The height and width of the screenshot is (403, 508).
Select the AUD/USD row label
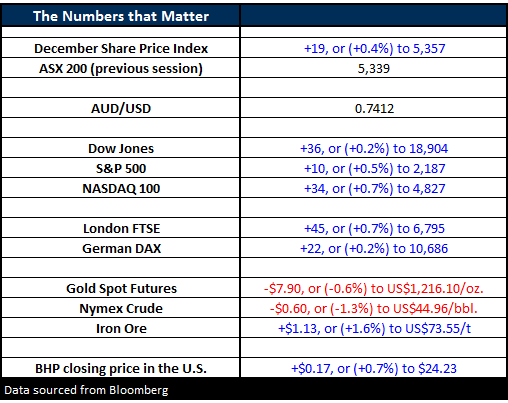coord(121,109)
